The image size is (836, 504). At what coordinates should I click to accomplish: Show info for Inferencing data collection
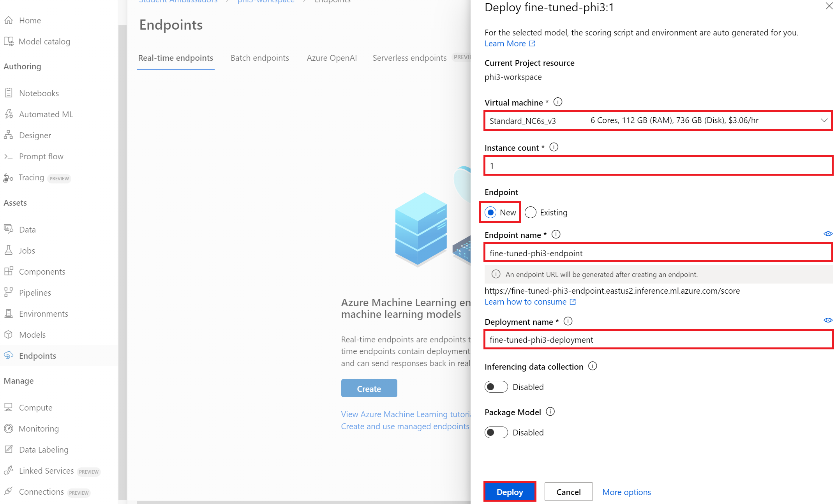click(x=593, y=366)
